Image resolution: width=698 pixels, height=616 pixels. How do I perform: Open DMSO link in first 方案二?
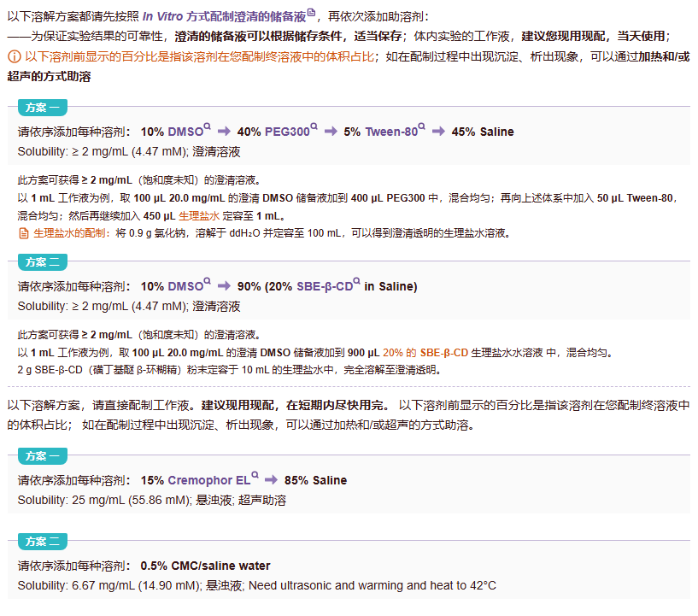185,286
